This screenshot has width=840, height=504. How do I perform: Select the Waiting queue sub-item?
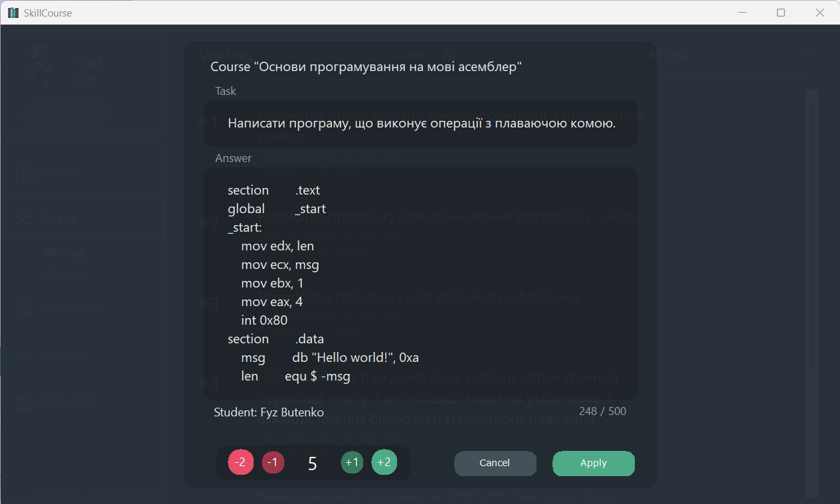64,252
